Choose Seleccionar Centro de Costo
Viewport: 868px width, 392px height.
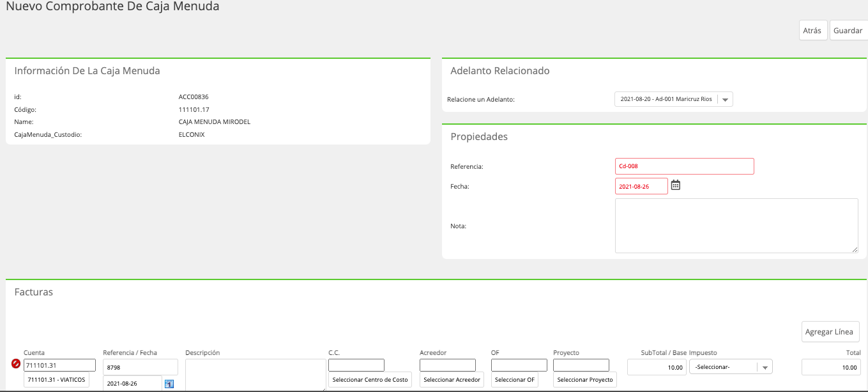pos(370,380)
